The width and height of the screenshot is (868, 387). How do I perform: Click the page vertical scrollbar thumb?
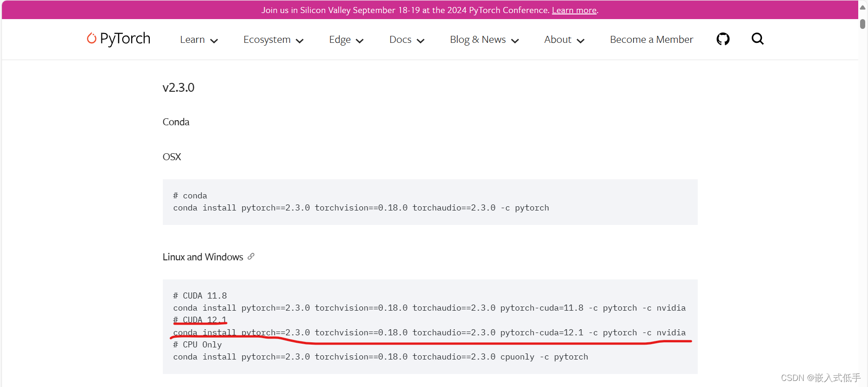862,24
